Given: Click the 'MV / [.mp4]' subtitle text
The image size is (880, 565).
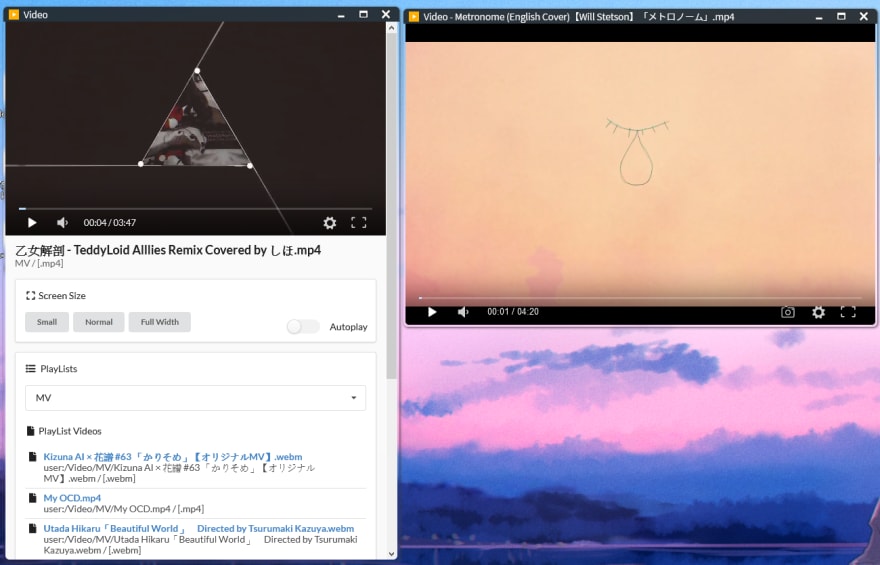Looking at the screenshot, I should tap(39, 263).
